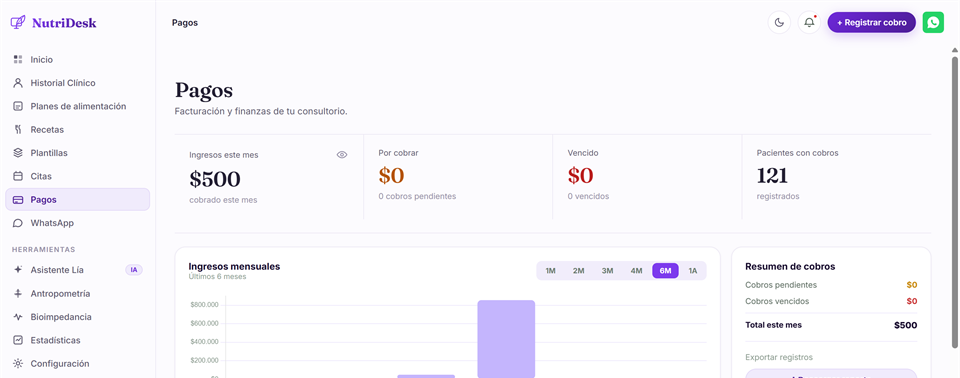Click the Historial Clínico person icon
The width and height of the screenshot is (960, 378).
click(x=18, y=83)
